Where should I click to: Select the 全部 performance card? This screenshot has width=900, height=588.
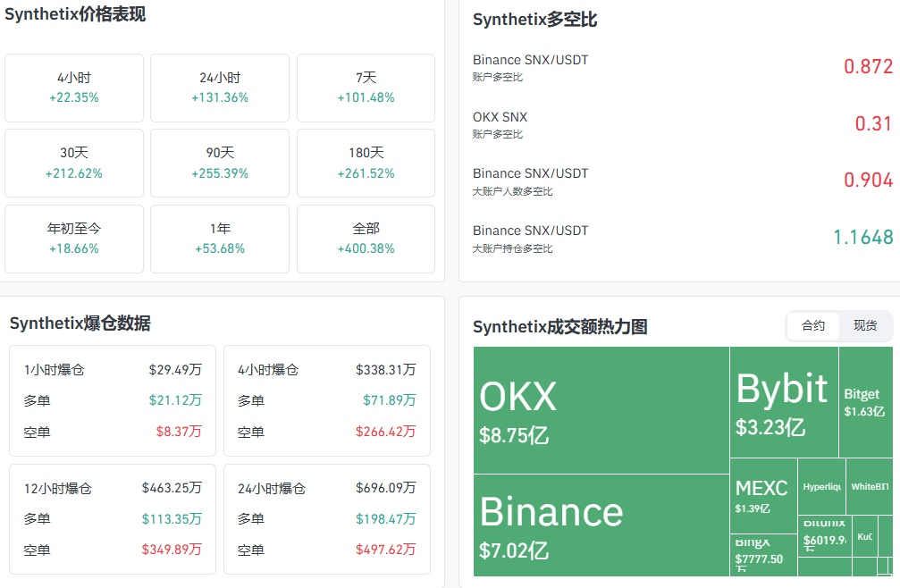click(366, 239)
